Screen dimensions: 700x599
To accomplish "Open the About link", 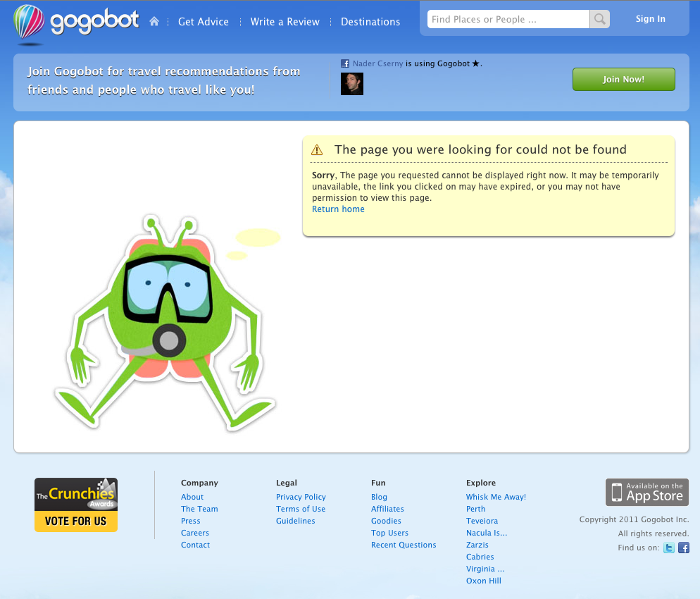I will (x=192, y=497).
